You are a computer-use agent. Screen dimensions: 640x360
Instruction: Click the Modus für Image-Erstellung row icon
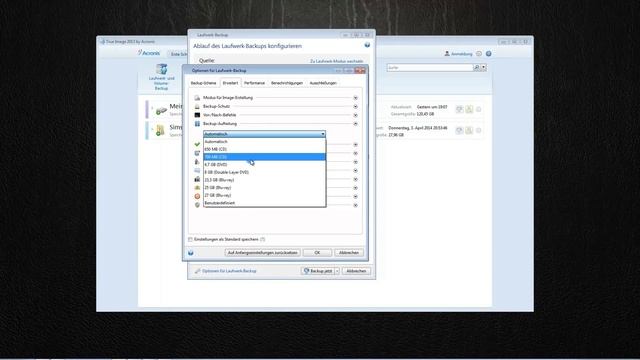point(197,98)
